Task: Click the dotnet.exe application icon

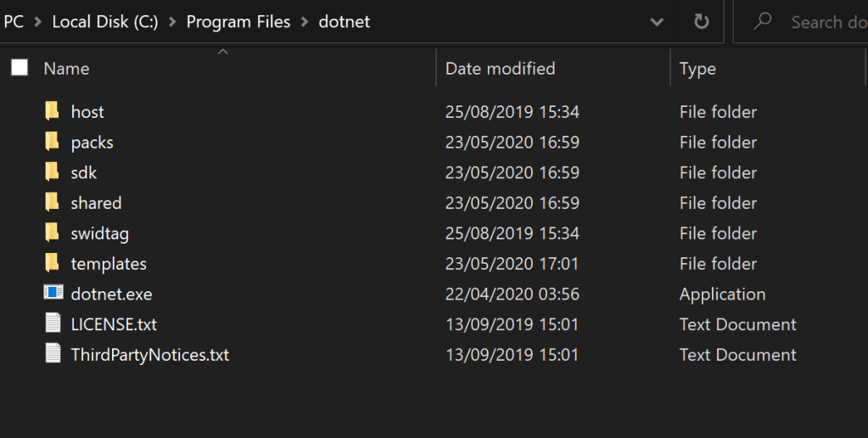Action: (x=53, y=294)
